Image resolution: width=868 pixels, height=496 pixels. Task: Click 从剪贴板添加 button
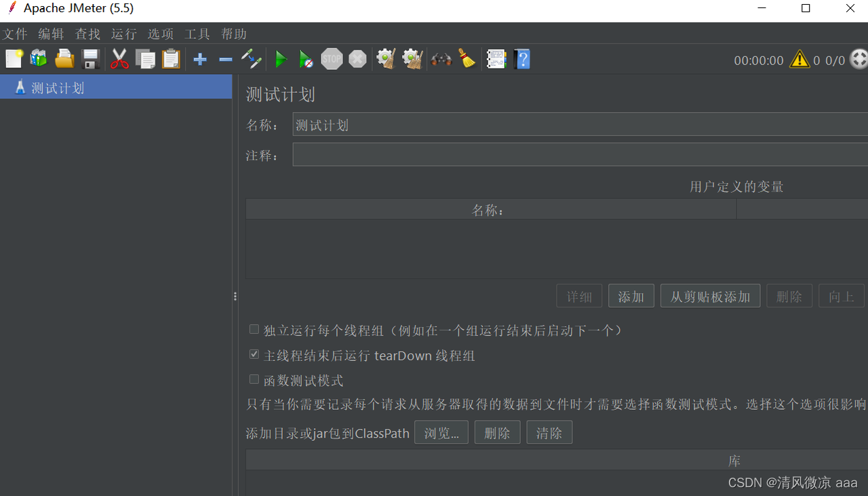711,297
